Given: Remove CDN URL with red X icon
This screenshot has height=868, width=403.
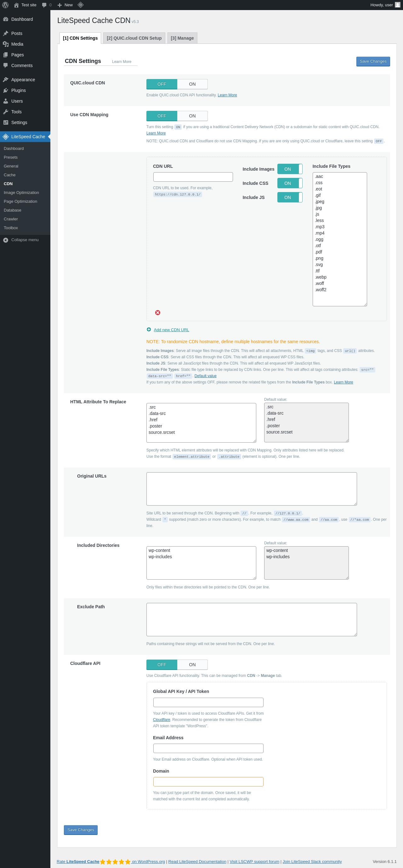Looking at the screenshot, I should coord(158,313).
